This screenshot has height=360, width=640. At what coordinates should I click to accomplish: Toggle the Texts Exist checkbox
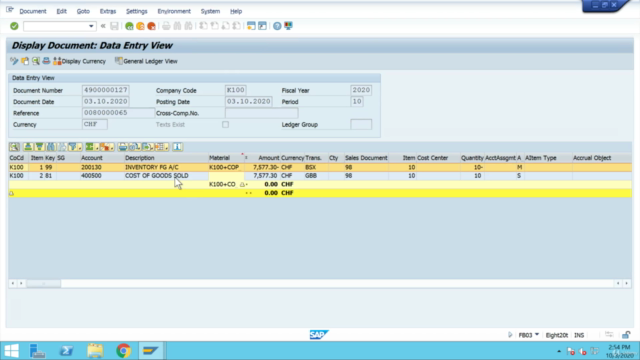pyautogui.click(x=225, y=124)
